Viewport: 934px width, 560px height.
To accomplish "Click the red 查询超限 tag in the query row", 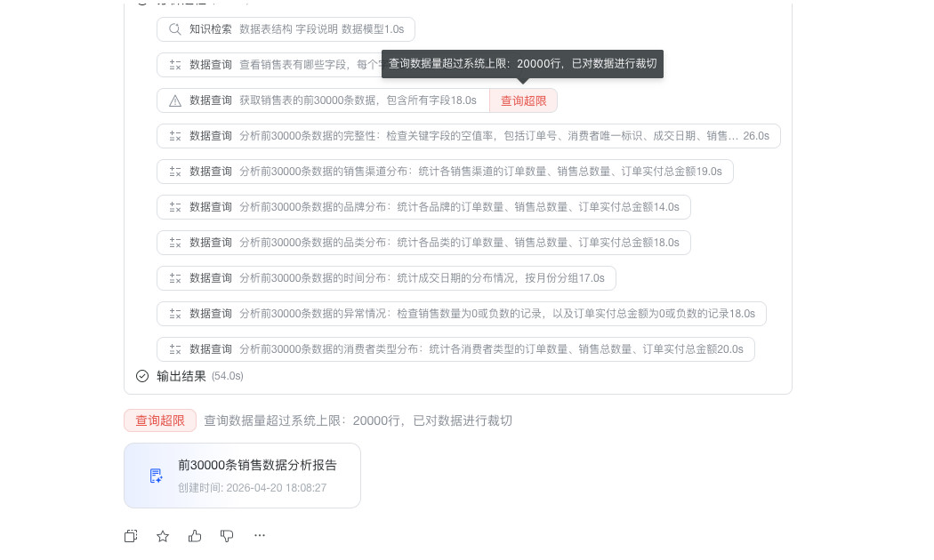I will (x=523, y=100).
